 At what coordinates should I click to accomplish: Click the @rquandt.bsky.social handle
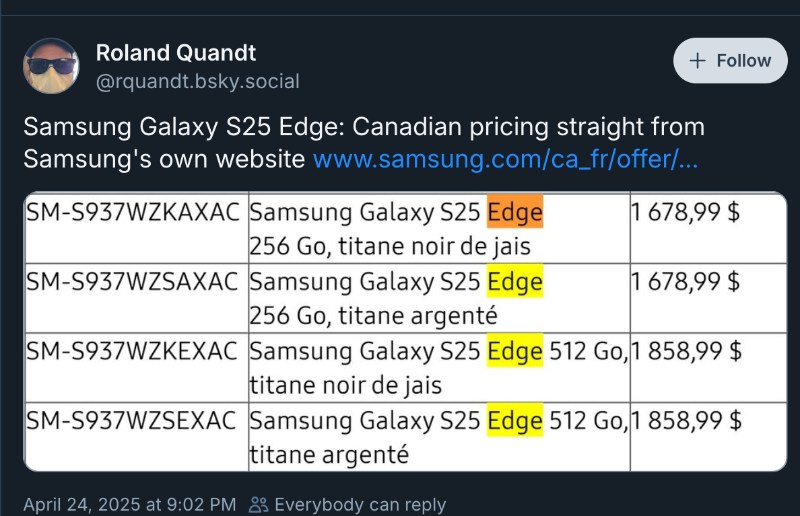tap(197, 82)
